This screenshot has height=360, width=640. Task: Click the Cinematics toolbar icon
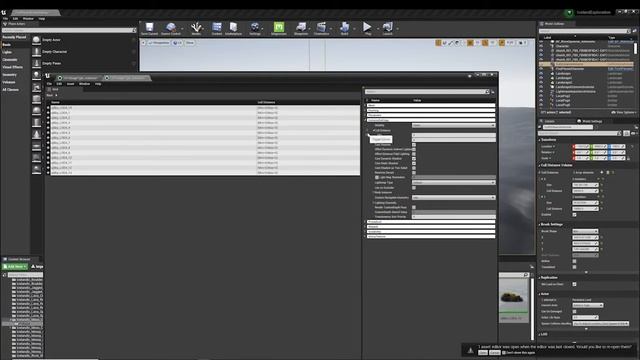tap(321, 28)
